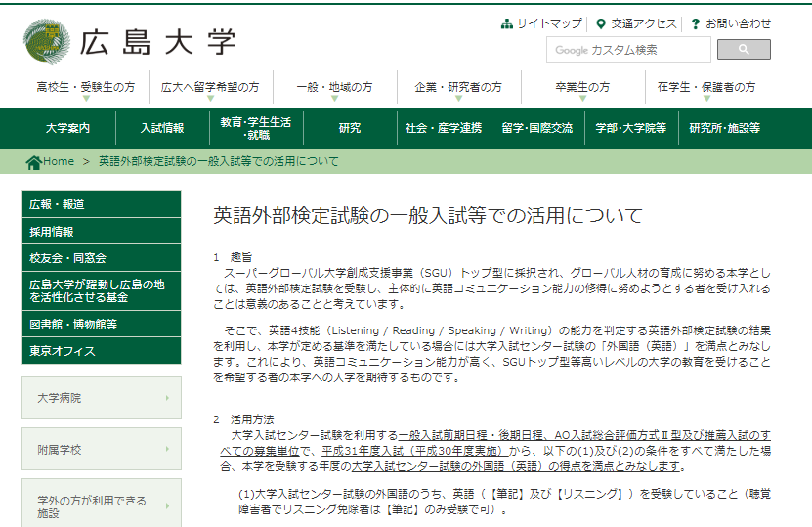Open 教育・学生生活・就職 main menu

(256, 128)
